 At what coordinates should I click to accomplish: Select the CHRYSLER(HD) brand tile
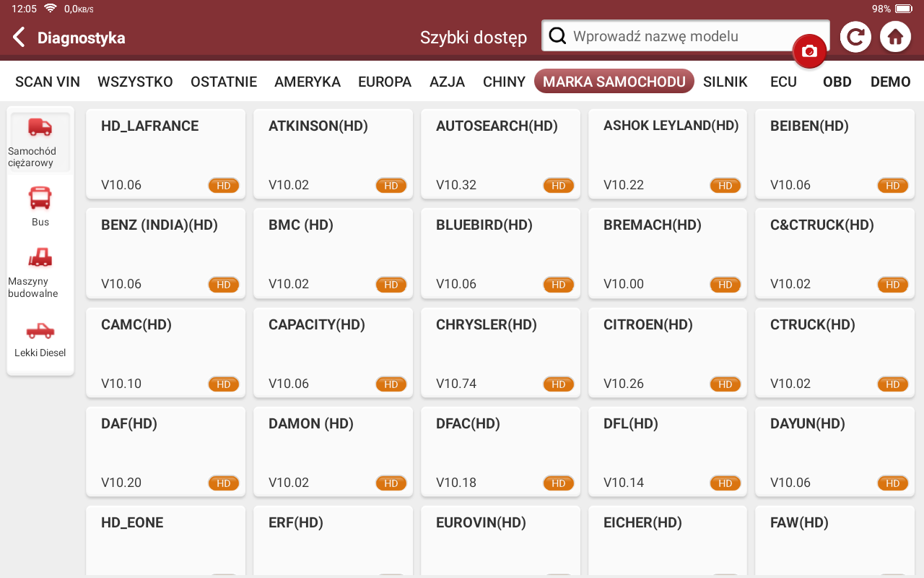(x=500, y=353)
